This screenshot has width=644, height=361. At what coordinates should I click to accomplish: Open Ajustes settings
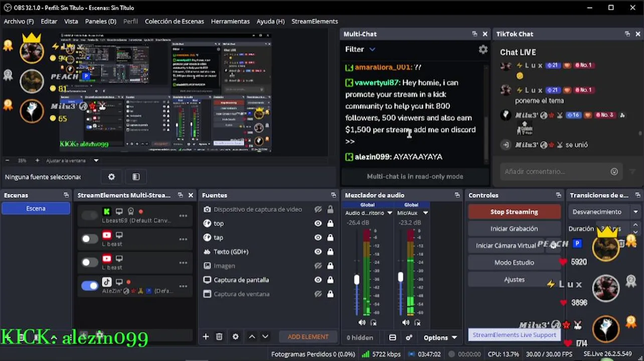(x=514, y=279)
